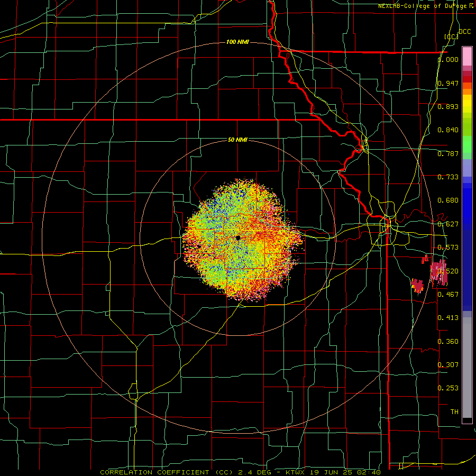Click the black radar site dot at center

pos(238,237)
